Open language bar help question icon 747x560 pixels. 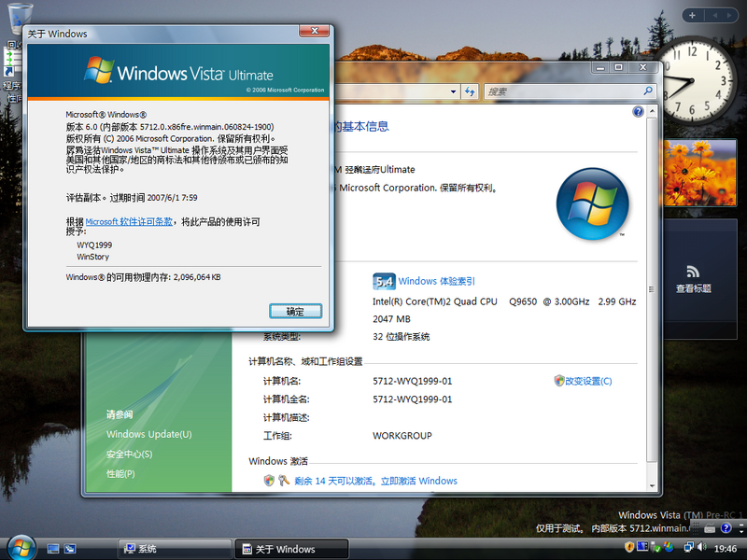pyautogui.click(x=726, y=527)
